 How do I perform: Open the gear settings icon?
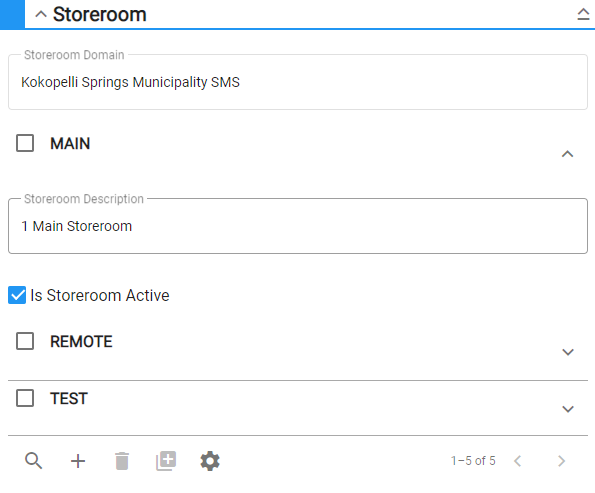click(x=210, y=461)
